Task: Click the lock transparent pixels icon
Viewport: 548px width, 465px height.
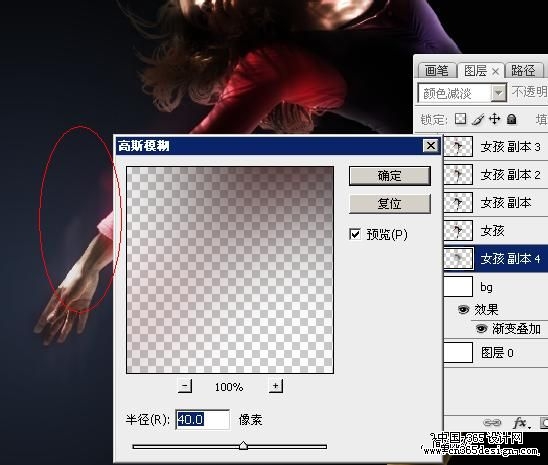Action: 460,119
